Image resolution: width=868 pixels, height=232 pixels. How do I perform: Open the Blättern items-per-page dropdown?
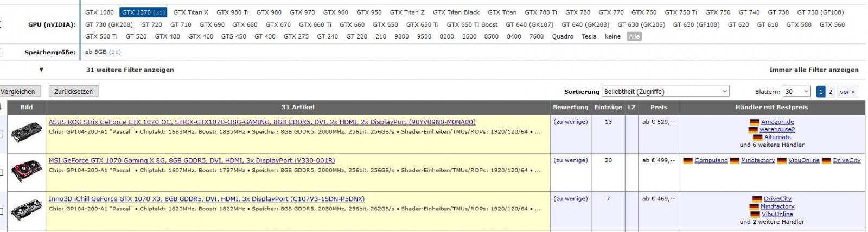(x=797, y=92)
